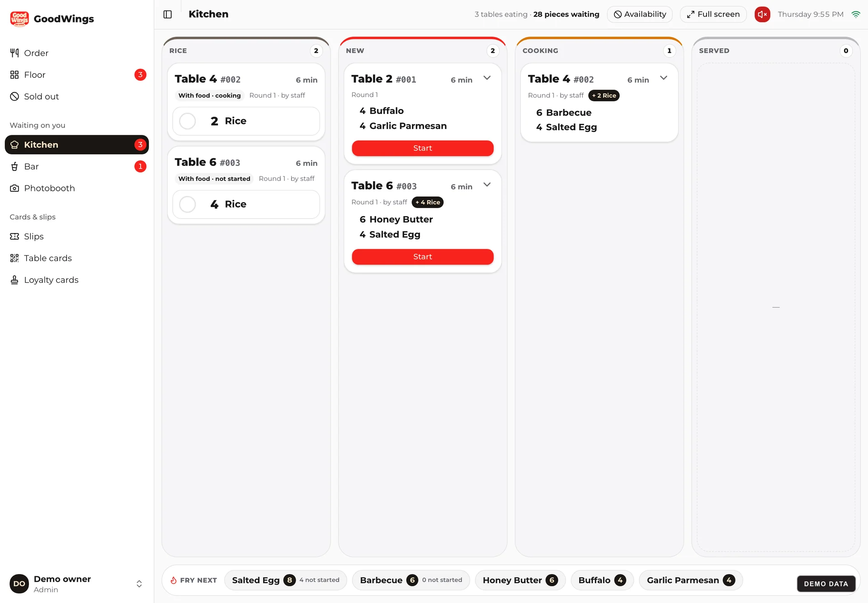This screenshot has width=868, height=603.
Task: Check off 2 Rice for Table 4
Action: click(x=187, y=121)
